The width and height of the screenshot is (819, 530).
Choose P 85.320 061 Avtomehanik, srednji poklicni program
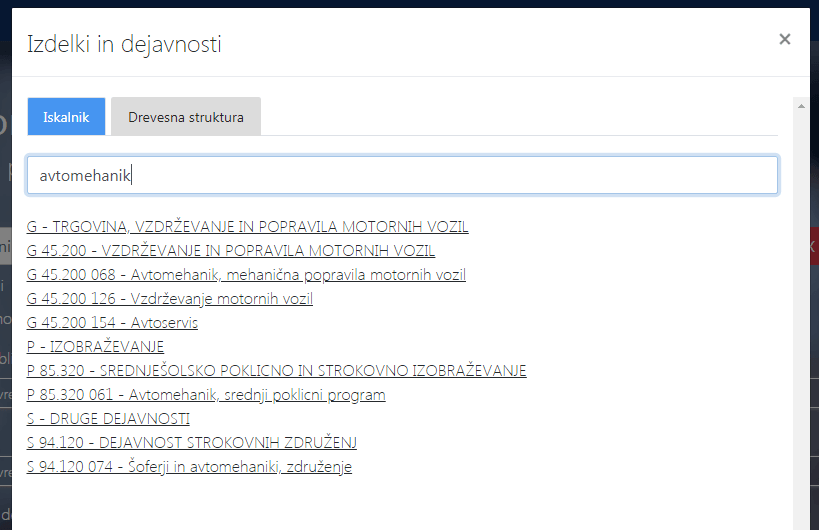point(205,395)
